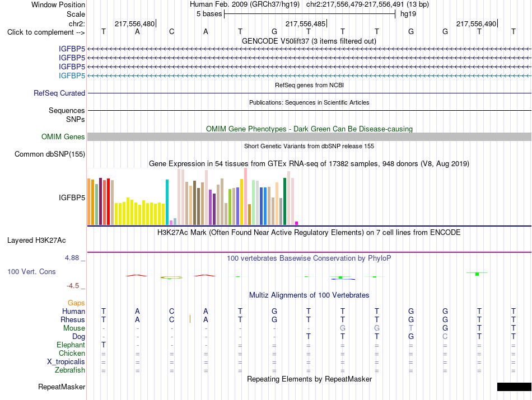Click the GTEx Gene Expression track title
The height and width of the screenshot is (400, 532).
309,164
